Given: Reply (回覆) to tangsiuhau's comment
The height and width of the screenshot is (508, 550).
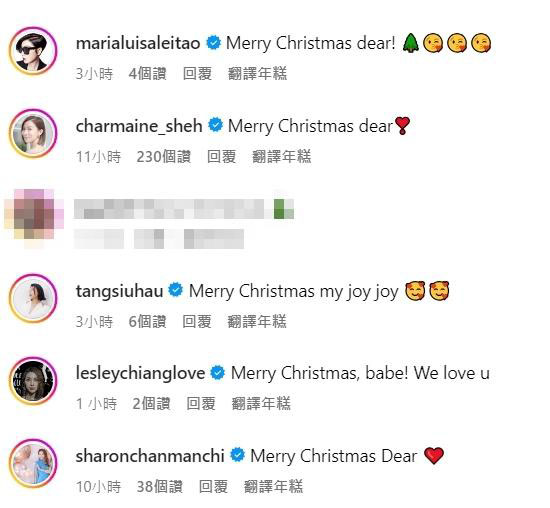Looking at the screenshot, I should (197, 321).
